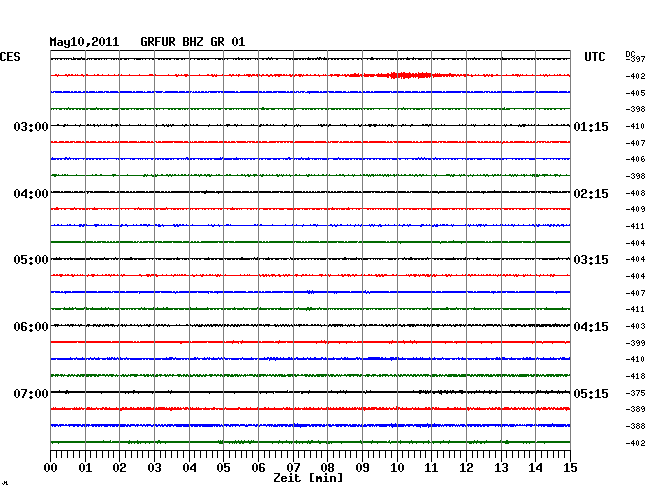This screenshot has height=494, width=650.
Task: Click the Zeit [min] axis title
Action: coord(308,478)
